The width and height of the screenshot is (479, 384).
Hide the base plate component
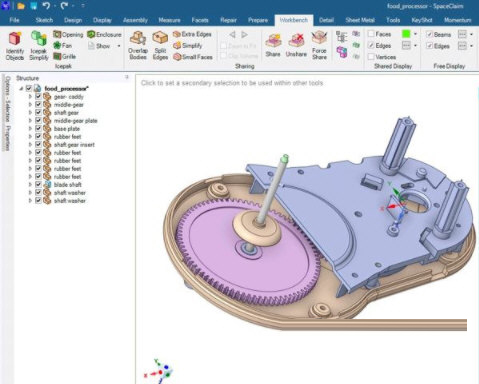pos(38,129)
